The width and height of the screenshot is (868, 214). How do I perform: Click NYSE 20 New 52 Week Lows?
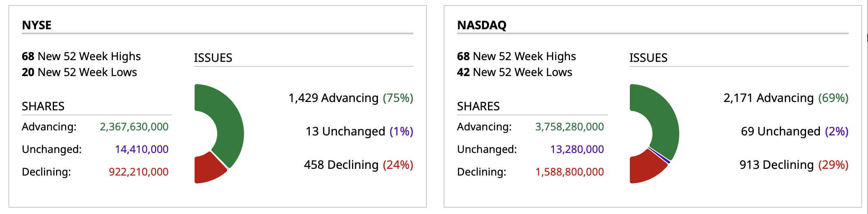(79, 72)
